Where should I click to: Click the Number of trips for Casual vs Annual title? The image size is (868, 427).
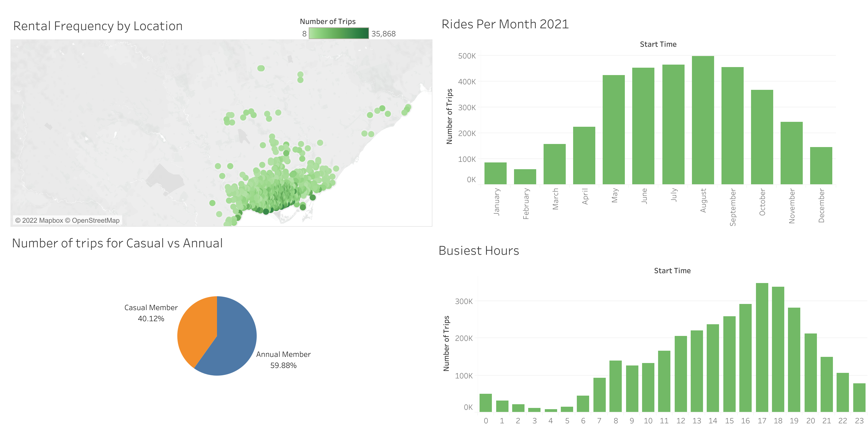(117, 243)
